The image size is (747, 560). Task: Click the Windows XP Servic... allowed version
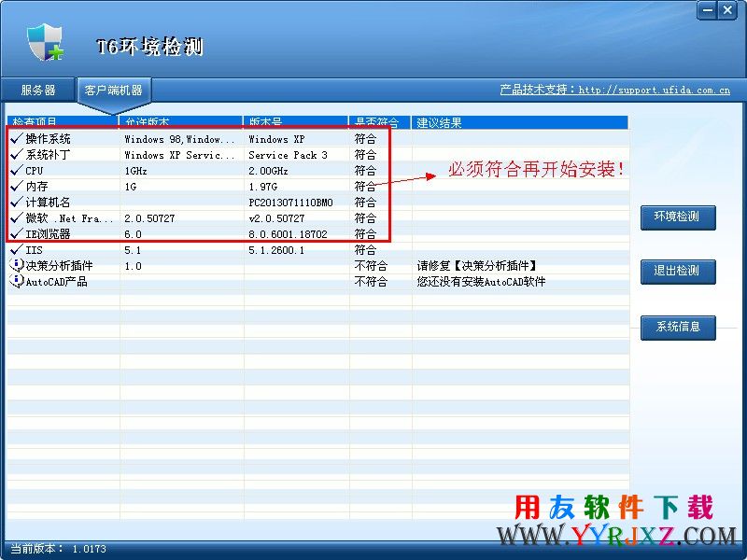pos(179,155)
